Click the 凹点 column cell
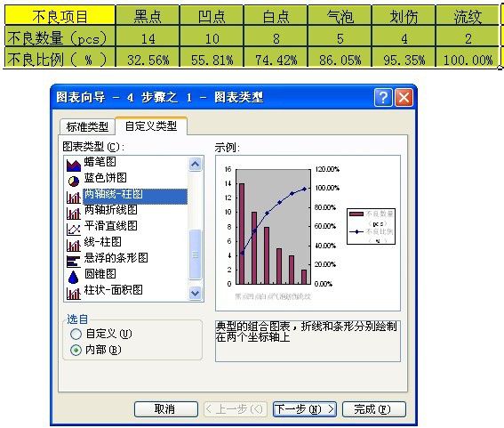The image size is (504, 428). tap(212, 15)
